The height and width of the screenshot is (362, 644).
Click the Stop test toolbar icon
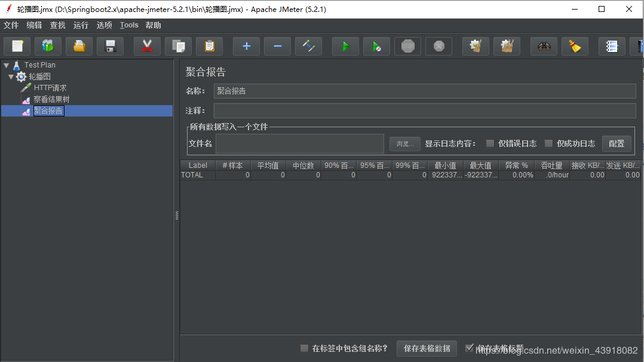pyautogui.click(x=408, y=46)
